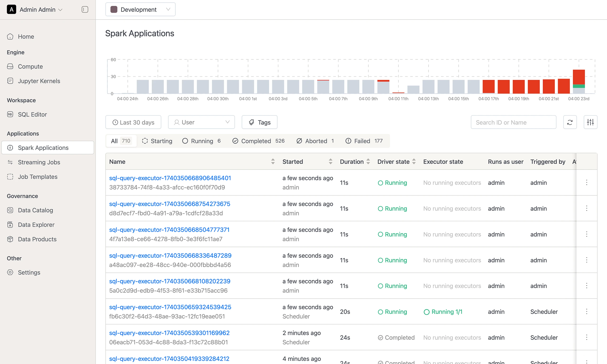
Task: Focus the Search ID or Name field
Action: click(513, 122)
